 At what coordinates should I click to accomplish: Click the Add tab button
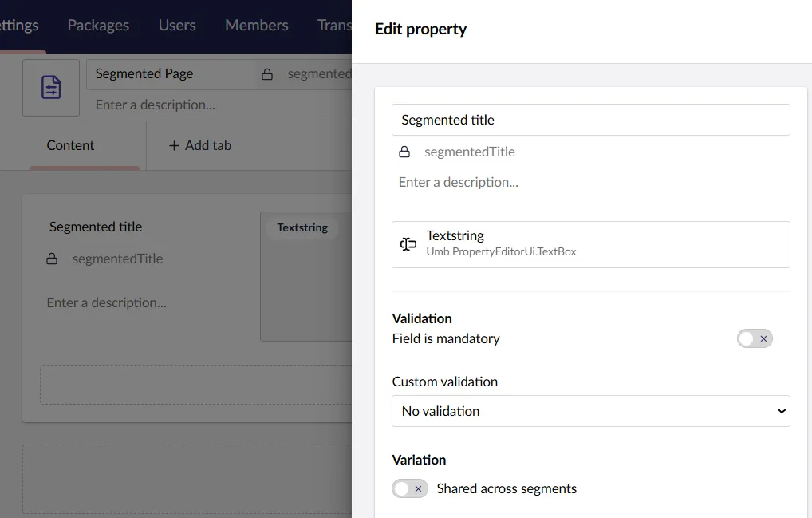coord(200,145)
